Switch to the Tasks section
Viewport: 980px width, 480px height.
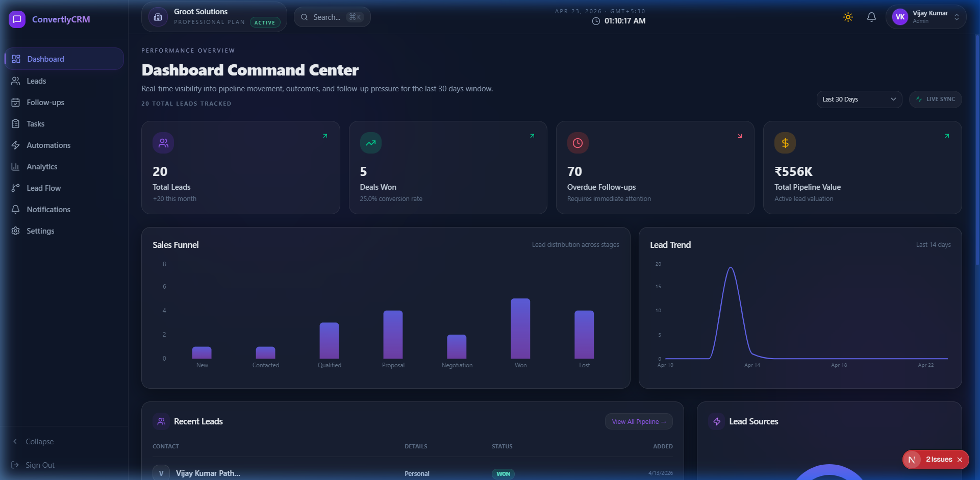[16, 123]
